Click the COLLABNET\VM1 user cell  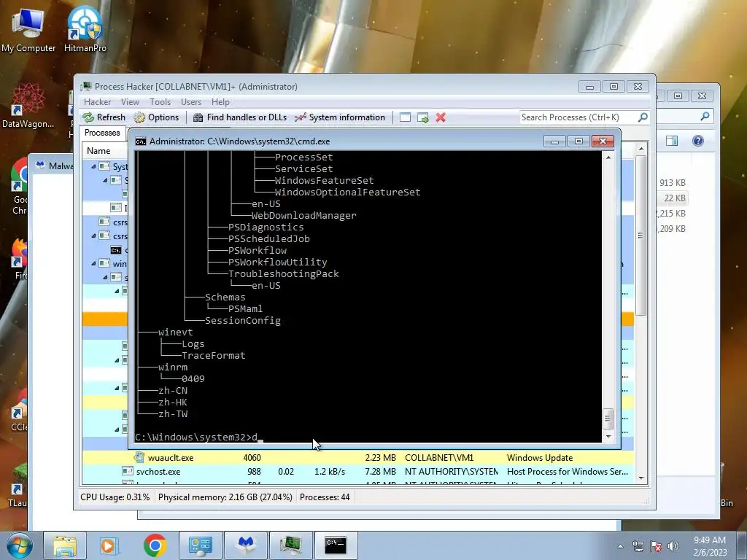point(439,458)
